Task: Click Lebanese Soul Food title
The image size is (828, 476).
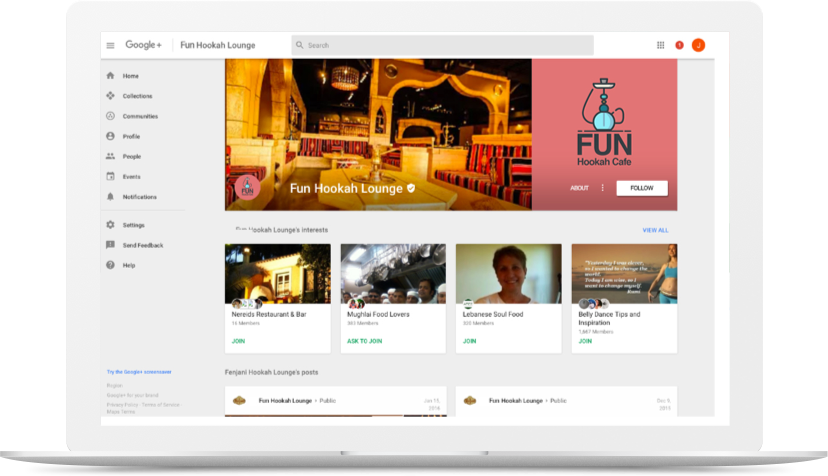Action: point(493,314)
